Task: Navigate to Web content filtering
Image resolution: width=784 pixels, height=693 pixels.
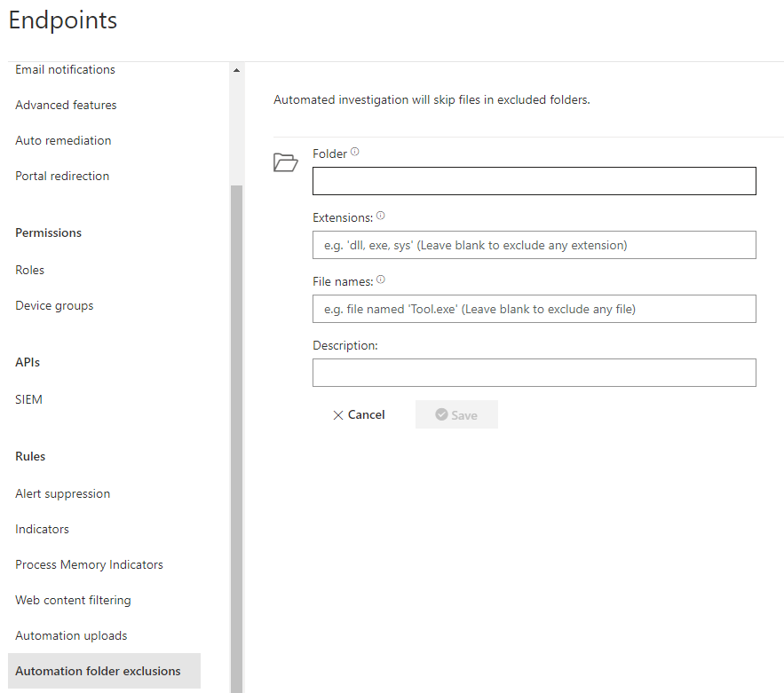Action: pos(73,600)
